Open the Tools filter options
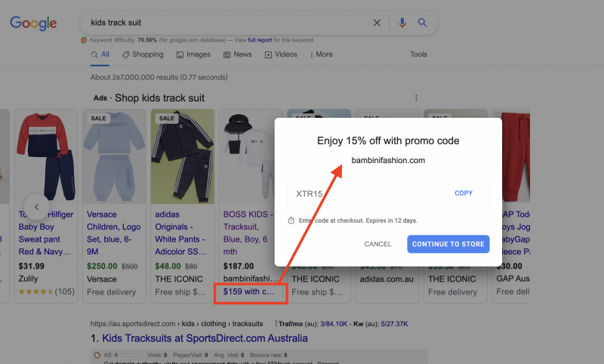The width and height of the screenshot is (604, 364). (418, 54)
